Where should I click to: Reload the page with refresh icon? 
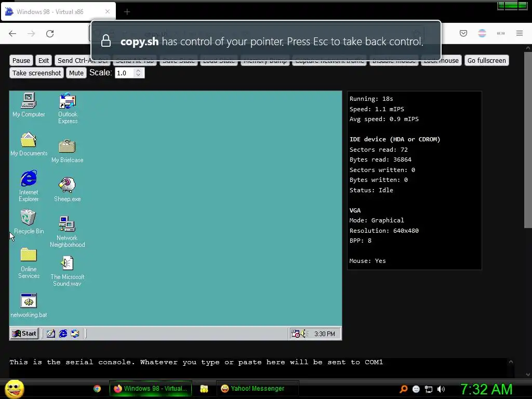click(50, 33)
